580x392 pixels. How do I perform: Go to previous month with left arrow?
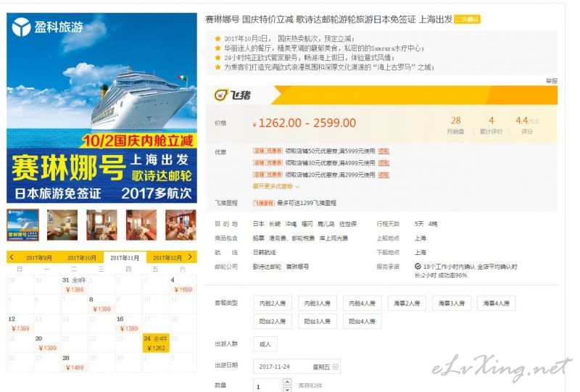click(12, 257)
